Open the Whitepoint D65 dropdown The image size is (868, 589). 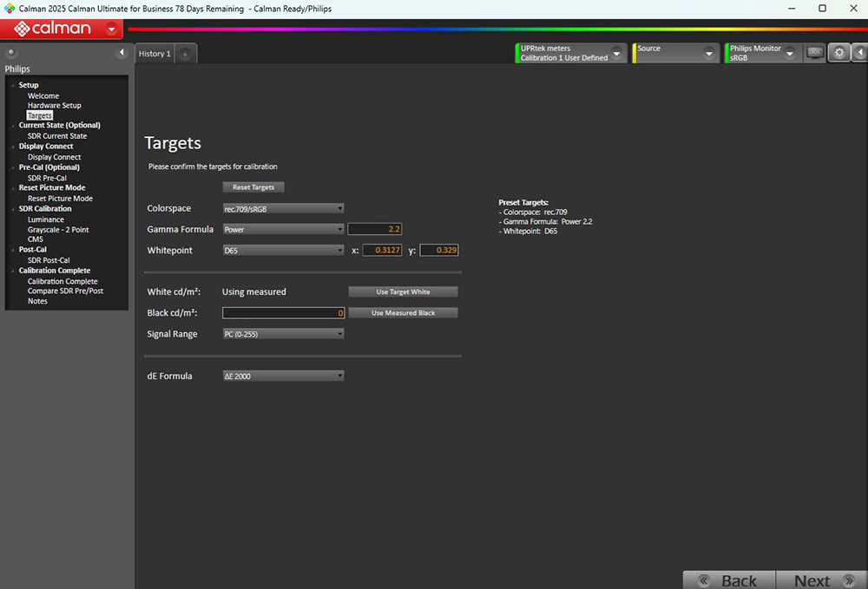[x=283, y=251]
